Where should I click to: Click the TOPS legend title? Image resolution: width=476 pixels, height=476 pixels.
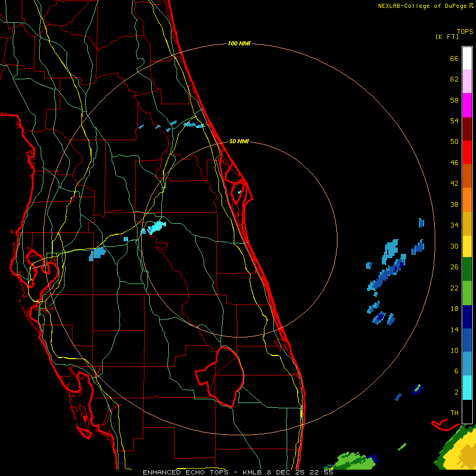(465, 31)
